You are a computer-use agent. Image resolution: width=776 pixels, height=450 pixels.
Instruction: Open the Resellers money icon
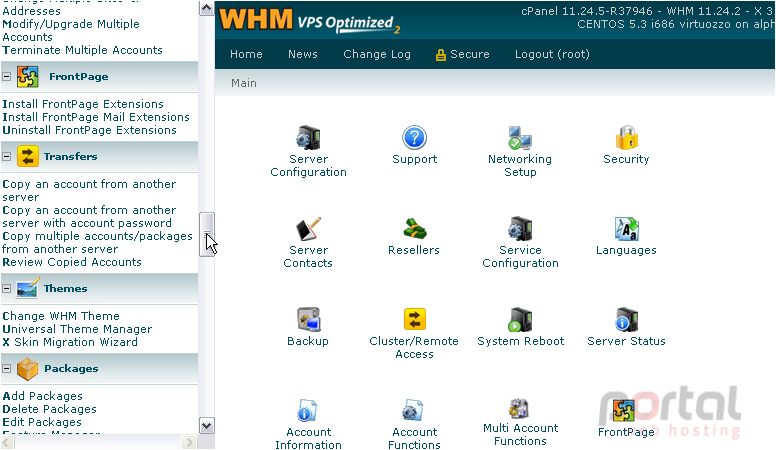click(x=414, y=229)
